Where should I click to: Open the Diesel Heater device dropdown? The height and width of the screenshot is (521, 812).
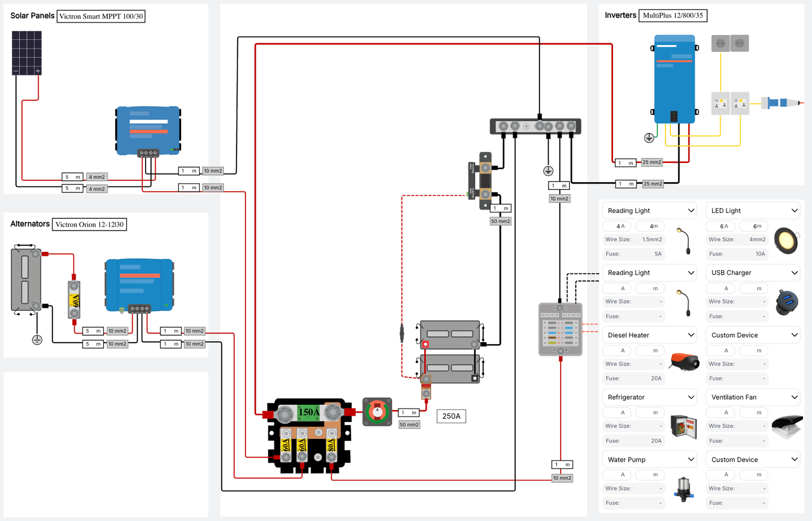pos(650,335)
